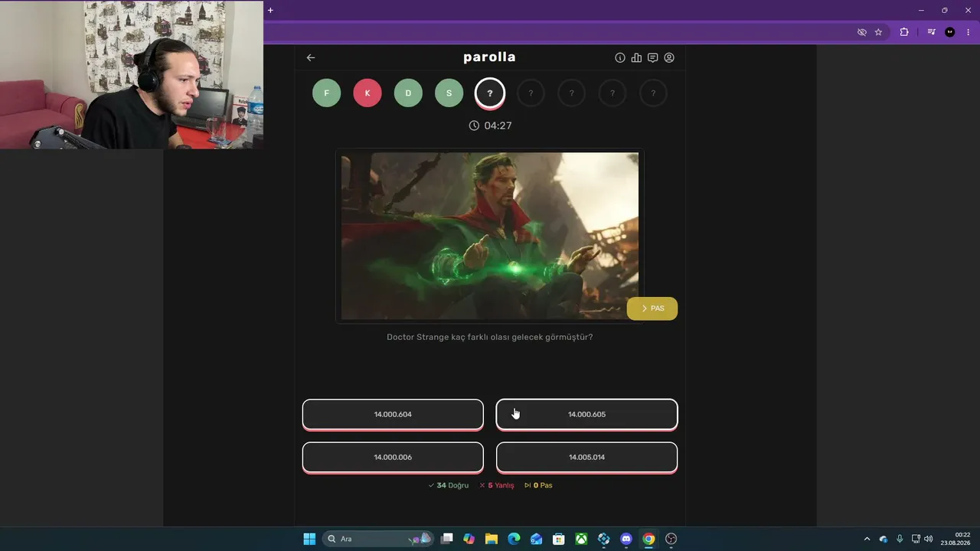Click the Doctor Strange question text
Image resolution: width=980 pixels, height=551 pixels.
[490, 337]
